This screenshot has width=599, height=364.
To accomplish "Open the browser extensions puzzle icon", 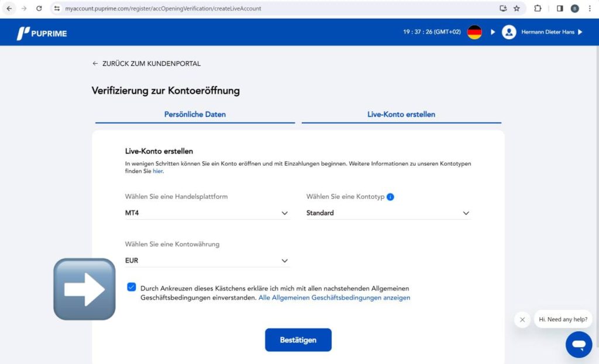I will [x=538, y=9].
